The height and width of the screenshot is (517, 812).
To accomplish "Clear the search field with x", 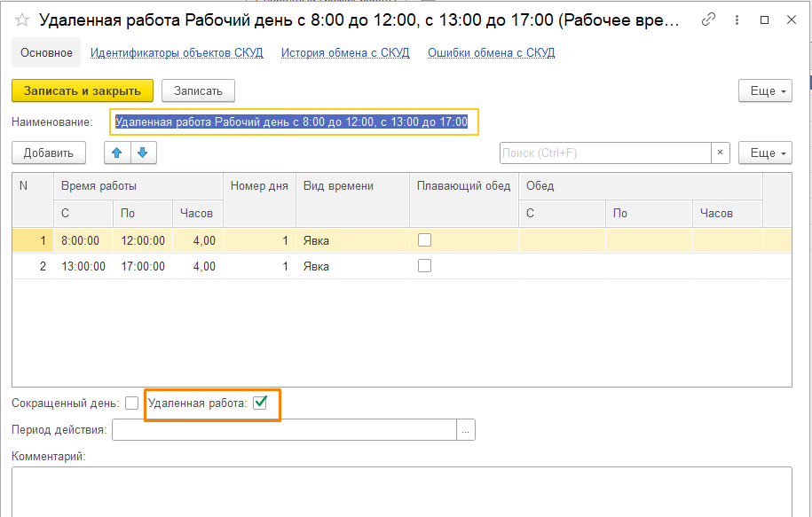I will (x=721, y=153).
